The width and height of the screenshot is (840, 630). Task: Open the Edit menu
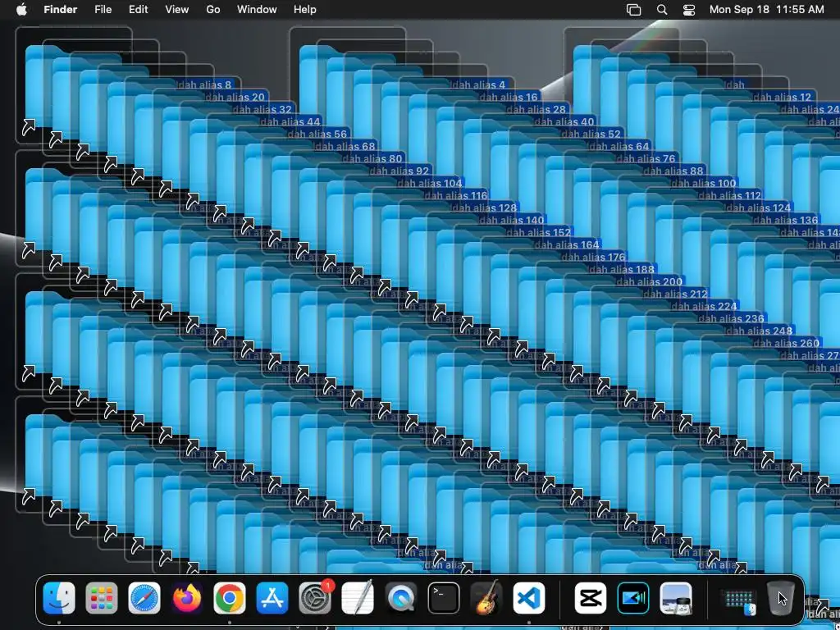[x=138, y=10]
